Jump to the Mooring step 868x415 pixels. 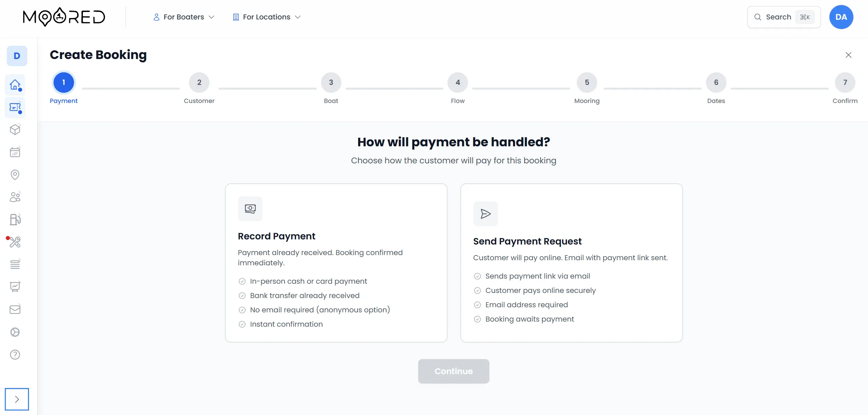point(587,82)
